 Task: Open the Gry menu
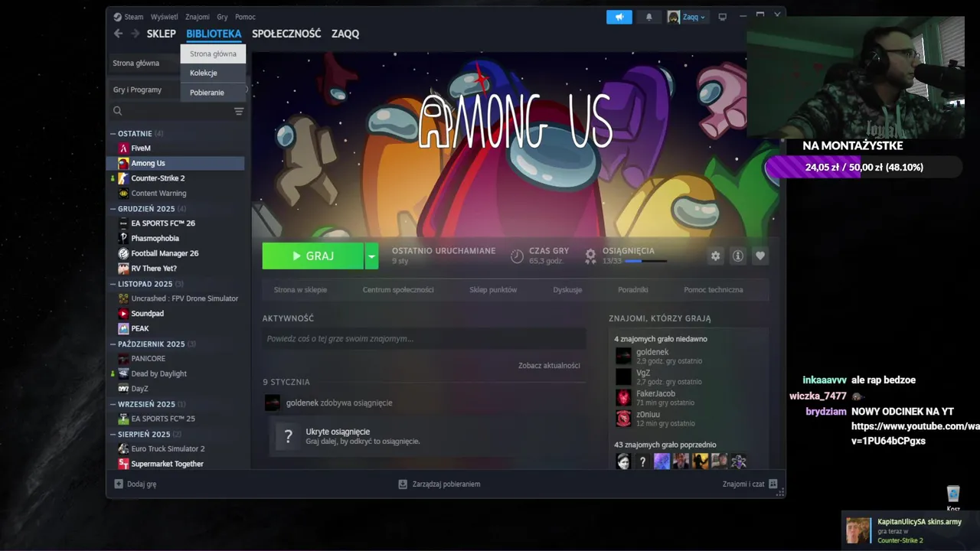point(222,17)
